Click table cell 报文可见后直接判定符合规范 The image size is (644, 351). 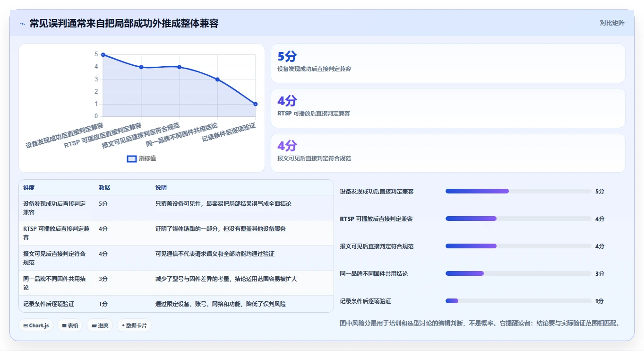[56, 258]
